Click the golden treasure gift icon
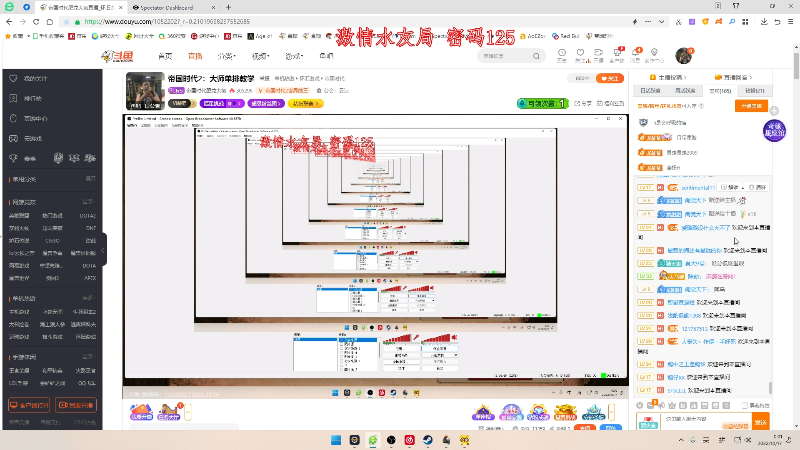The image size is (800, 450). click(x=565, y=412)
